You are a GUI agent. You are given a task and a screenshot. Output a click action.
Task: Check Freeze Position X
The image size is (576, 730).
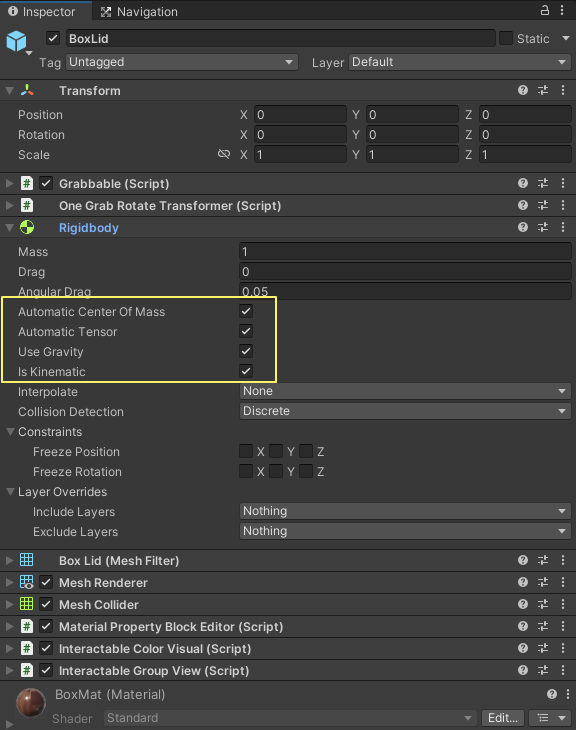pyautogui.click(x=246, y=451)
